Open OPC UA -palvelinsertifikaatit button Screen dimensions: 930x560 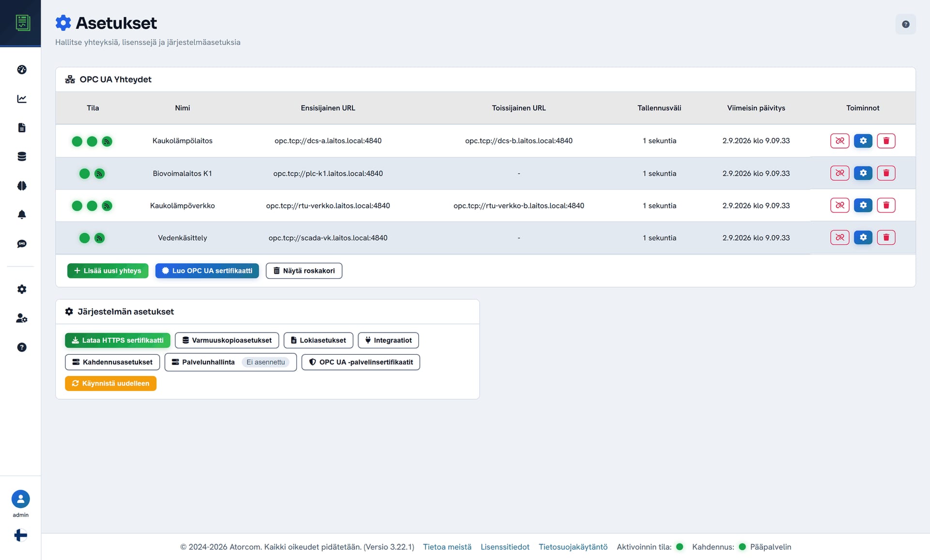(361, 362)
